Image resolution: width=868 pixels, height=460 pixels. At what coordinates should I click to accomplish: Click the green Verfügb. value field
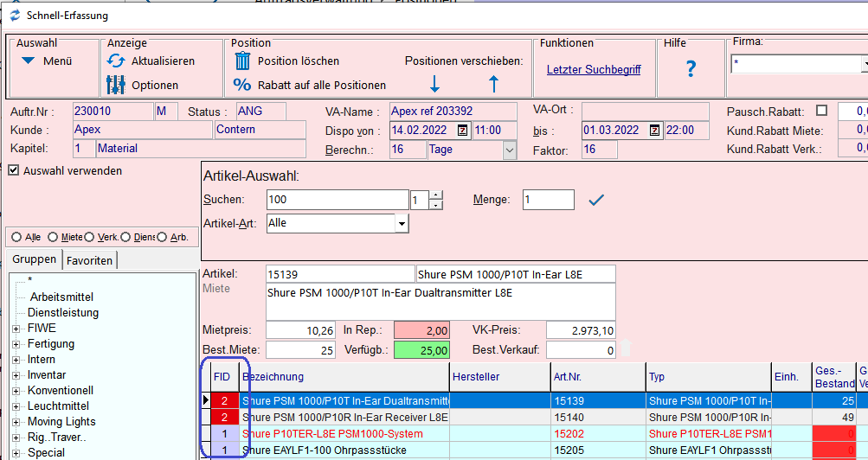pyautogui.click(x=421, y=350)
